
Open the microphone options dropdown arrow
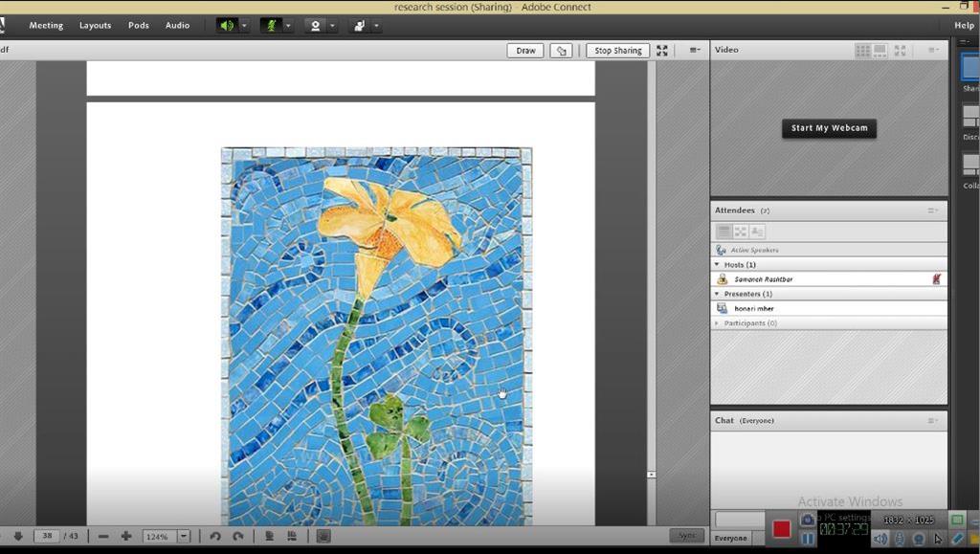[x=288, y=26]
